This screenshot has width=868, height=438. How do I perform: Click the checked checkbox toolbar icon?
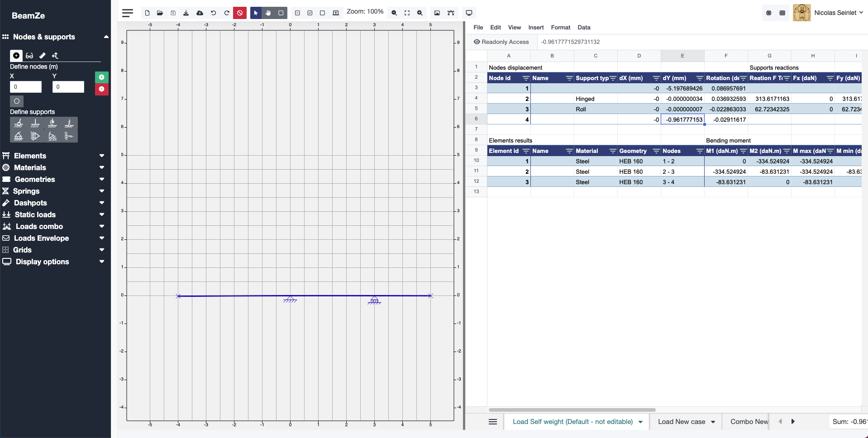point(310,13)
